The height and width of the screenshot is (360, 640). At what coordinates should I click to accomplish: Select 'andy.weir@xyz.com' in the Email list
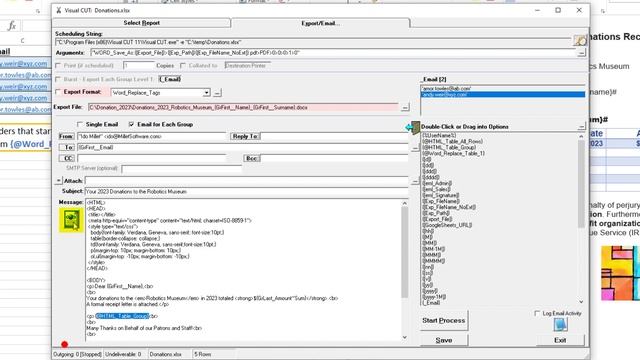[x=502, y=94]
